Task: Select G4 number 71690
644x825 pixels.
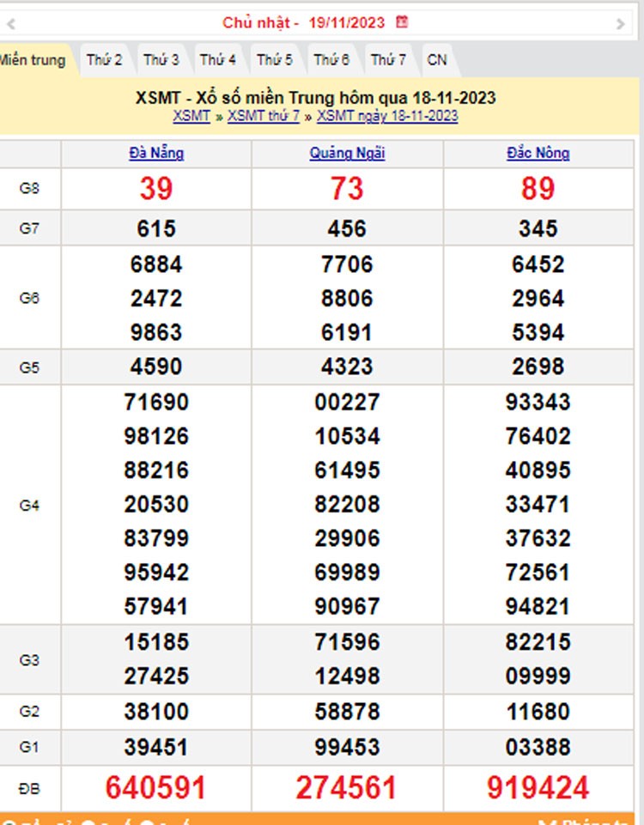Action: [156, 403]
